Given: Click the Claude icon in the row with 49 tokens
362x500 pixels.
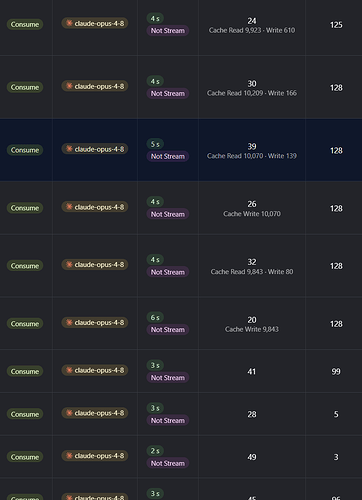Looking at the screenshot, I should point(69,456).
